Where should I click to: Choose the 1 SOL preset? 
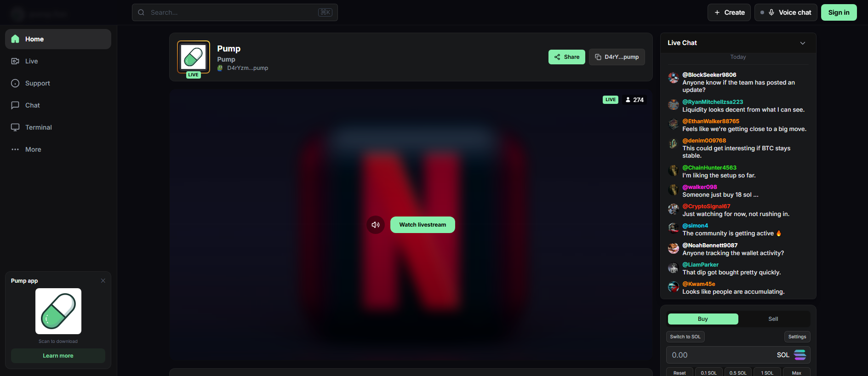(767, 372)
